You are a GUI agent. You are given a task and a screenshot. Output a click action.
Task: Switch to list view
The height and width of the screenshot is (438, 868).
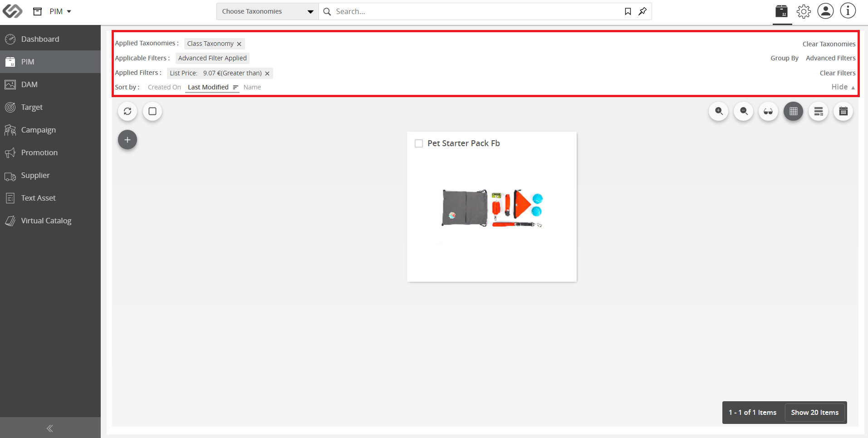[819, 111]
